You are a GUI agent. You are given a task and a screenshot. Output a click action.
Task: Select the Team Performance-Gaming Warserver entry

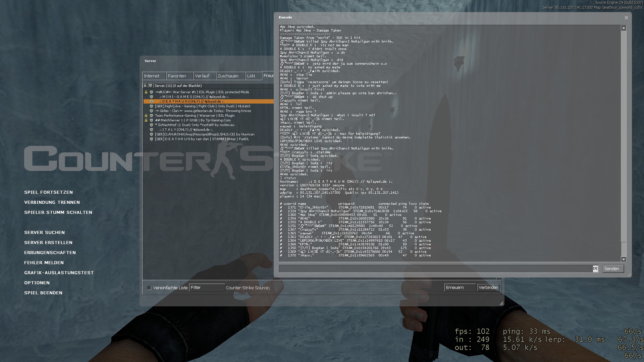pos(208,116)
